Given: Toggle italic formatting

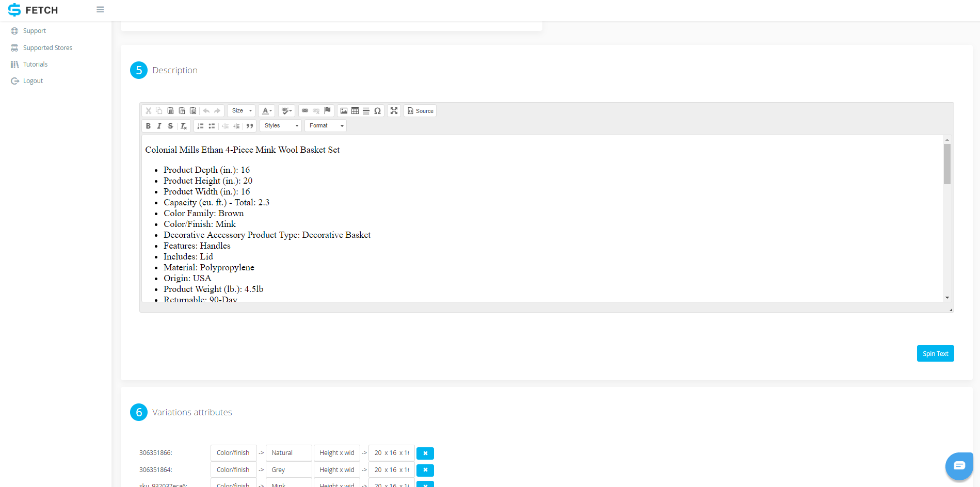Looking at the screenshot, I should click(x=159, y=126).
